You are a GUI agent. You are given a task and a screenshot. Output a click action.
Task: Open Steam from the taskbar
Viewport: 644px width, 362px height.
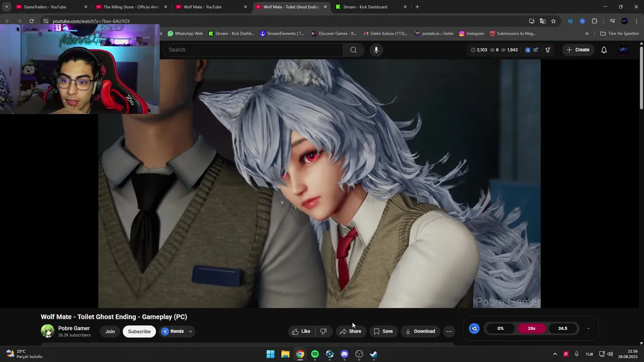(373, 354)
